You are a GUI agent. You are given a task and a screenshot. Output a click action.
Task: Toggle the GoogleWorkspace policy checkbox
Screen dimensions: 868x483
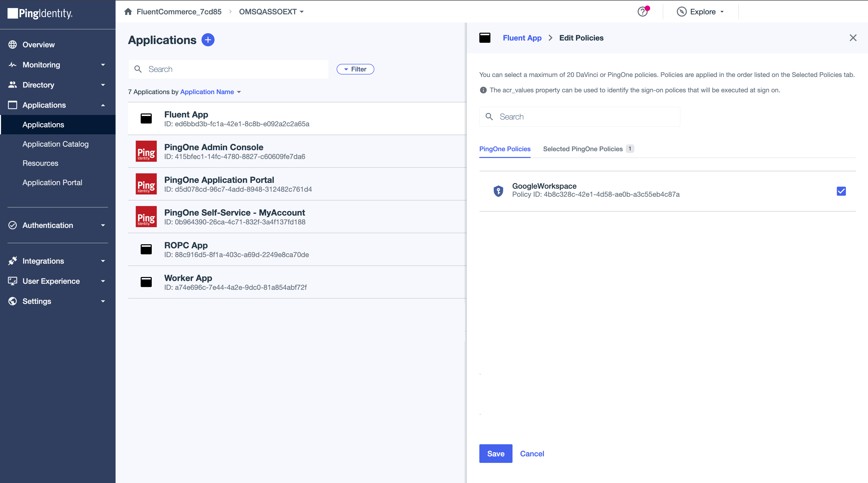[x=841, y=191]
